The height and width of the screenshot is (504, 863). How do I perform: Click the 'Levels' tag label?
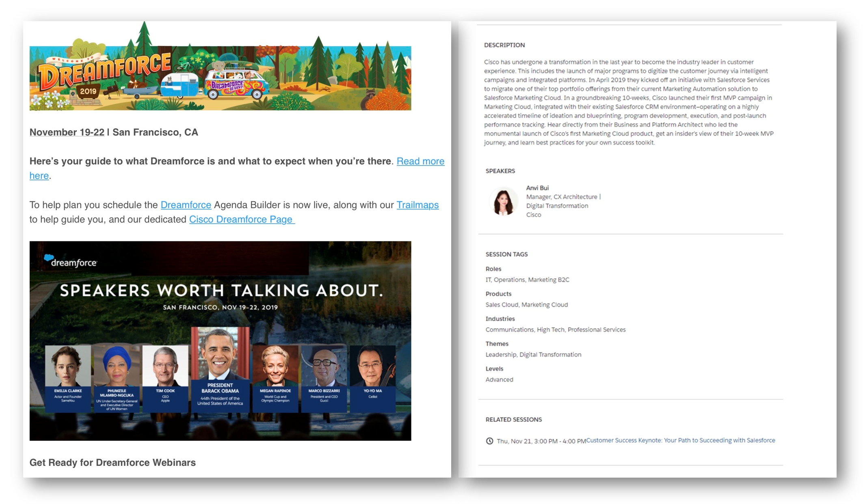[494, 368]
